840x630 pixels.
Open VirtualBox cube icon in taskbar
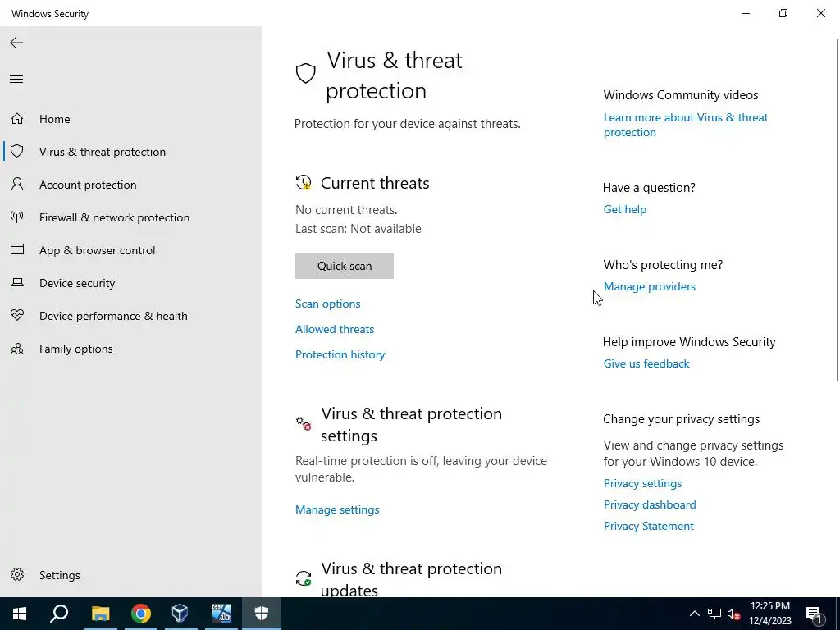(180, 614)
